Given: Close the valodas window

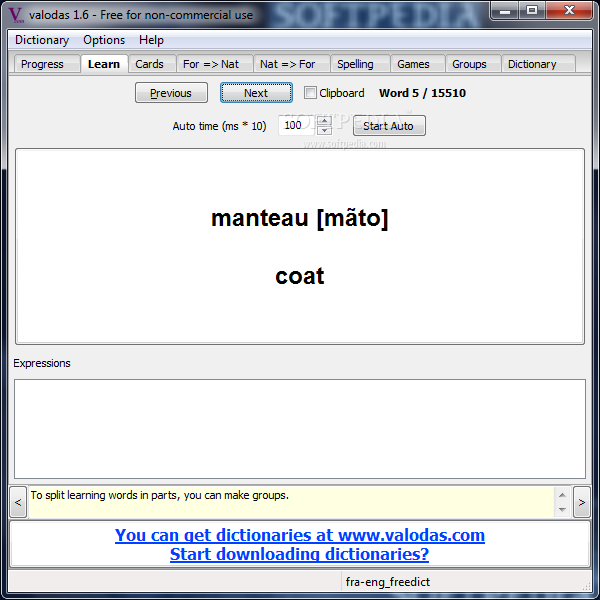Looking at the screenshot, I should point(569,11).
